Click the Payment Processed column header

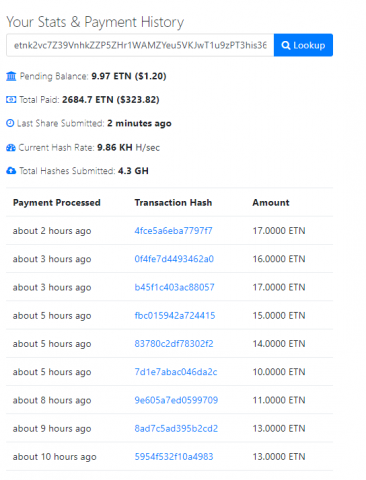click(57, 203)
